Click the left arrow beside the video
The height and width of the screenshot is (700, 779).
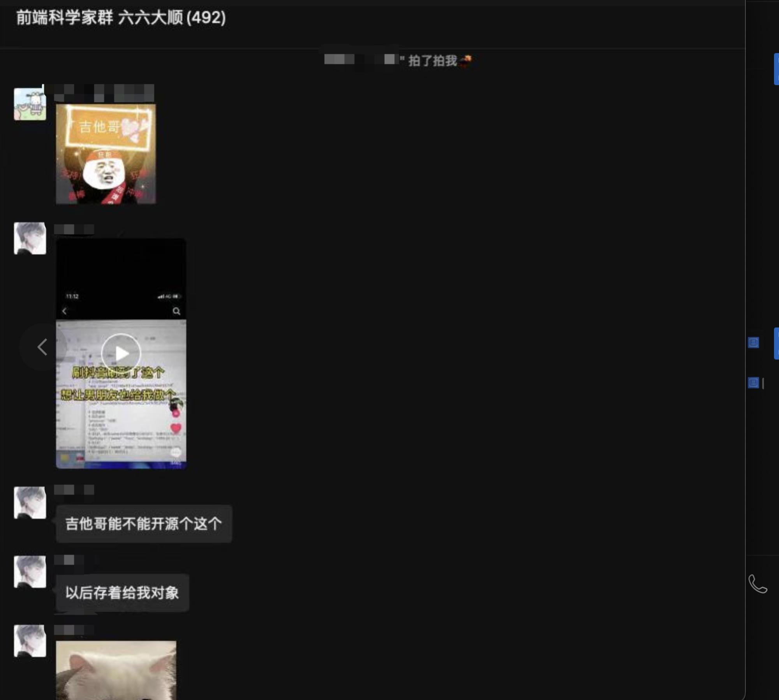click(42, 346)
